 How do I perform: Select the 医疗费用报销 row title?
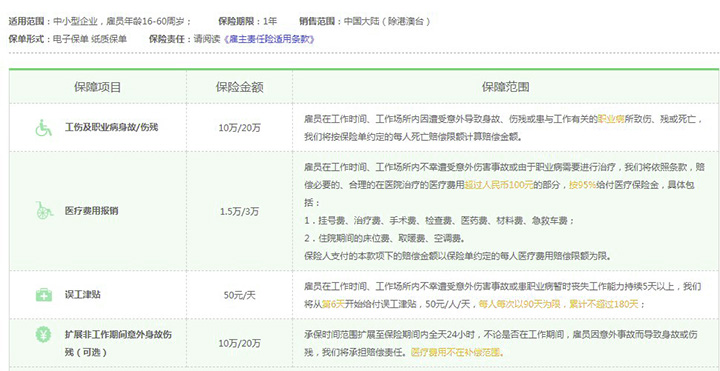point(91,211)
